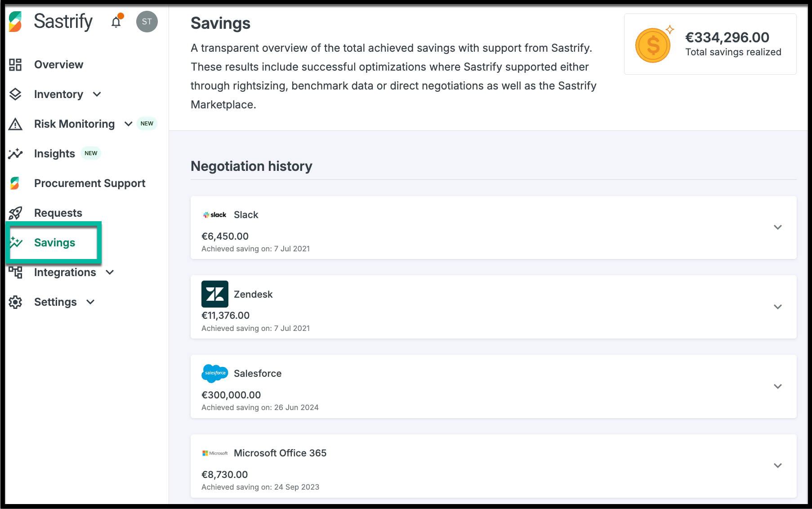Click the Overview dashboard icon
The image size is (812, 509).
[x=15, y=65]
